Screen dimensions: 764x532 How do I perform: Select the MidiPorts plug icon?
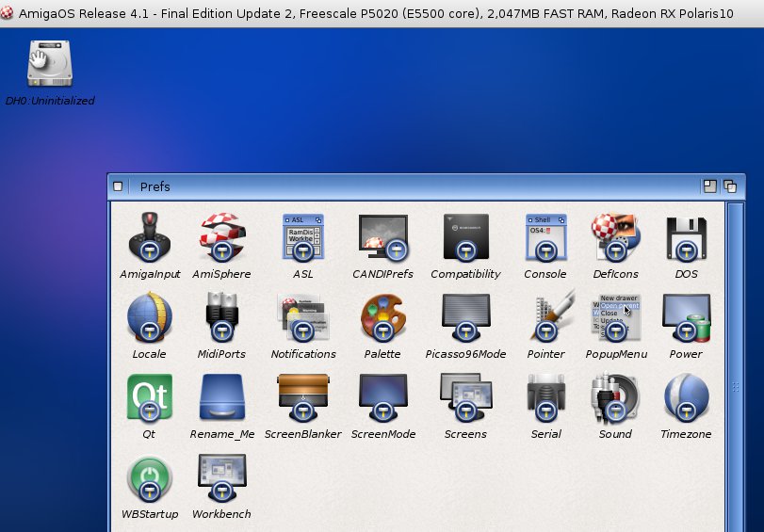pos(221,316)
